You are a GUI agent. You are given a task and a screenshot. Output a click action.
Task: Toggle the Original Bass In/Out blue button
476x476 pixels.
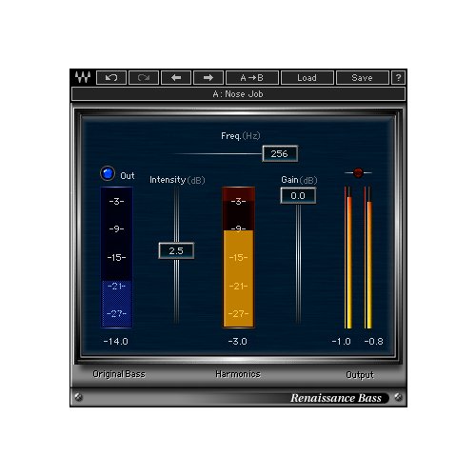(x=108, y=173)
